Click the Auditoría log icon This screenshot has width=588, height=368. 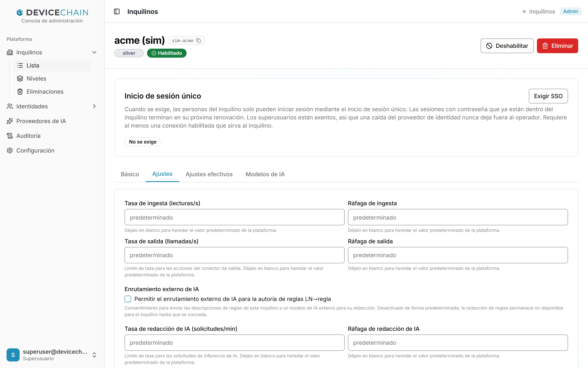tap(10, 136)
